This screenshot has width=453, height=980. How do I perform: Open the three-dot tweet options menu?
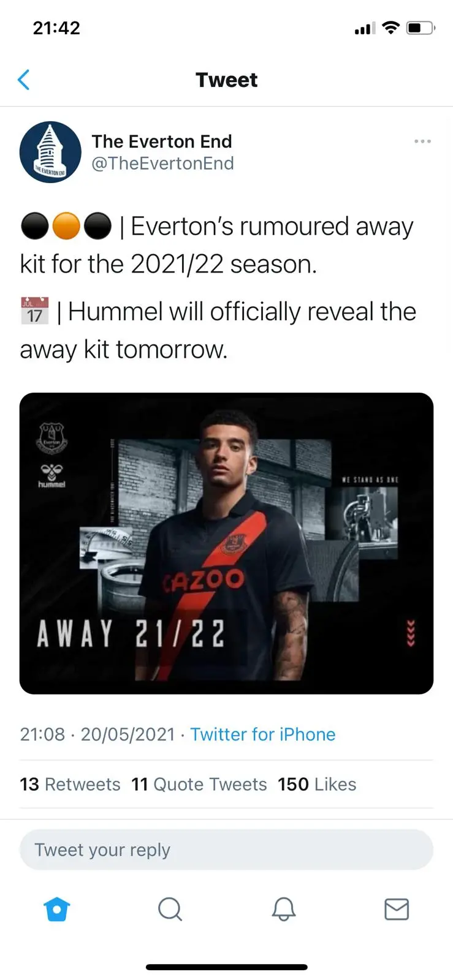pos(422,141)
